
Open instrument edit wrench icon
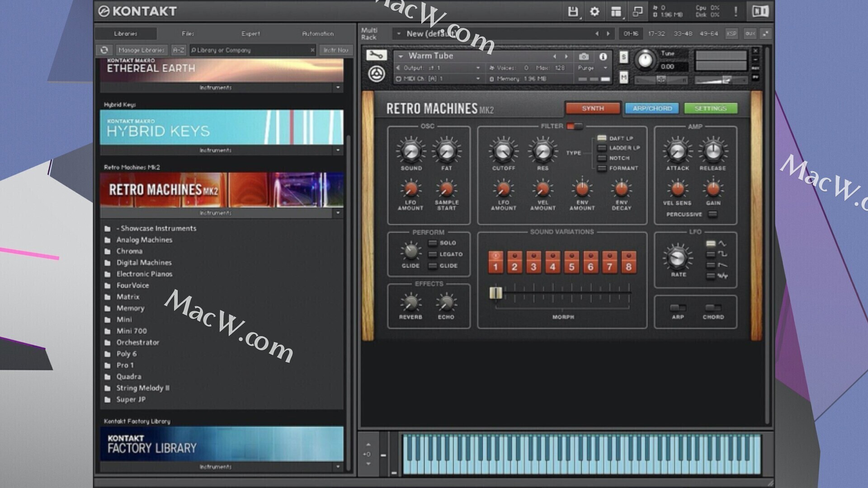click(x=376, y=55)
